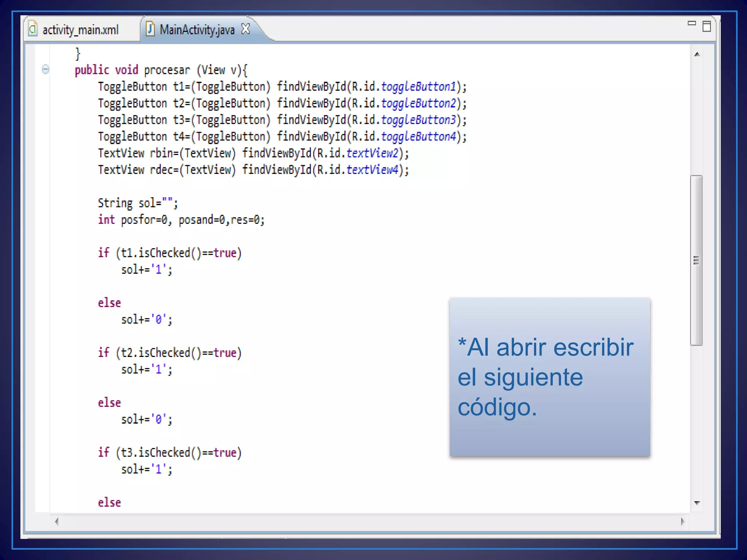The image size is (747, 560).
Task: Click the vertical scrollbar thumb
Action: pos(696,260)
